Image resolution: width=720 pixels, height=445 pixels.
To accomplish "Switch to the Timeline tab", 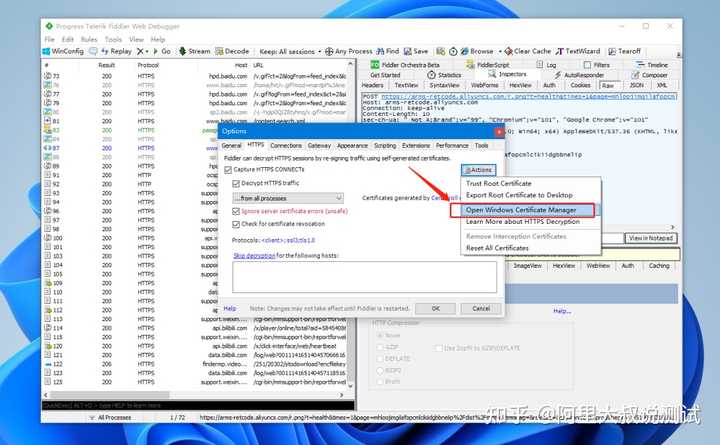I will tap(652, 65).
